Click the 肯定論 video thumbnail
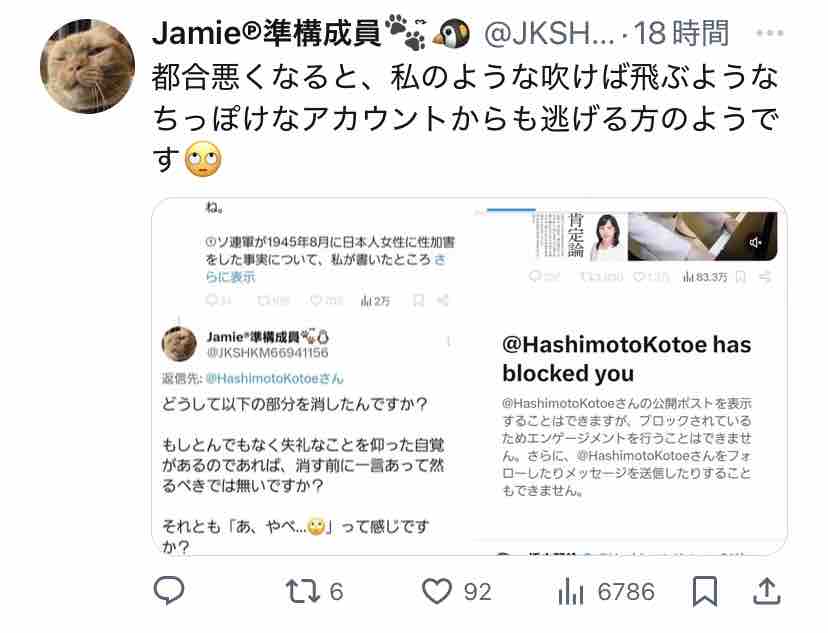Image resolution: width=828 pixels, height=633 pixels. pos(654,236)
